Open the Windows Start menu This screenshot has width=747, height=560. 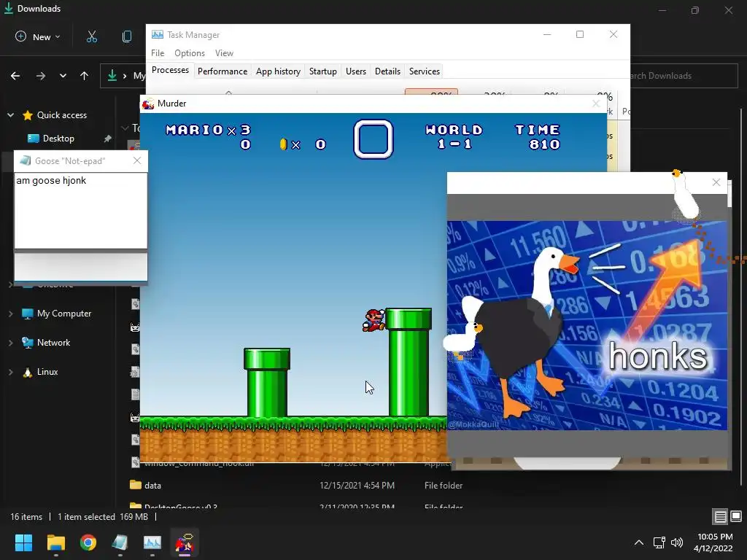pyautogui.click(x=23, y=542)
